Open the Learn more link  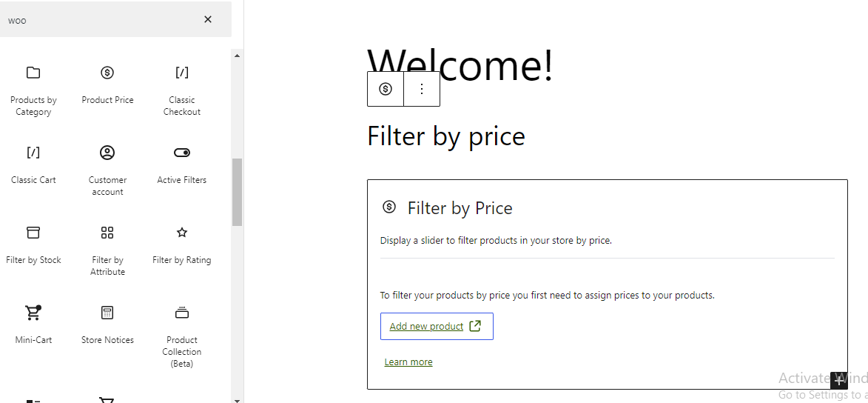(408, 362)
